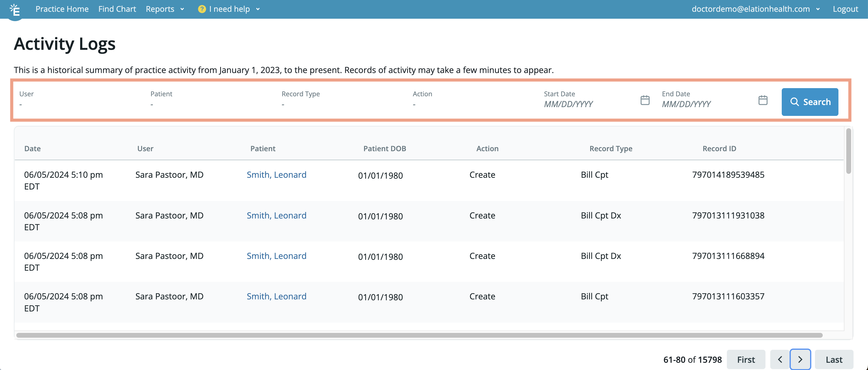Open the Start Date calendar picker

click(645, 100)
